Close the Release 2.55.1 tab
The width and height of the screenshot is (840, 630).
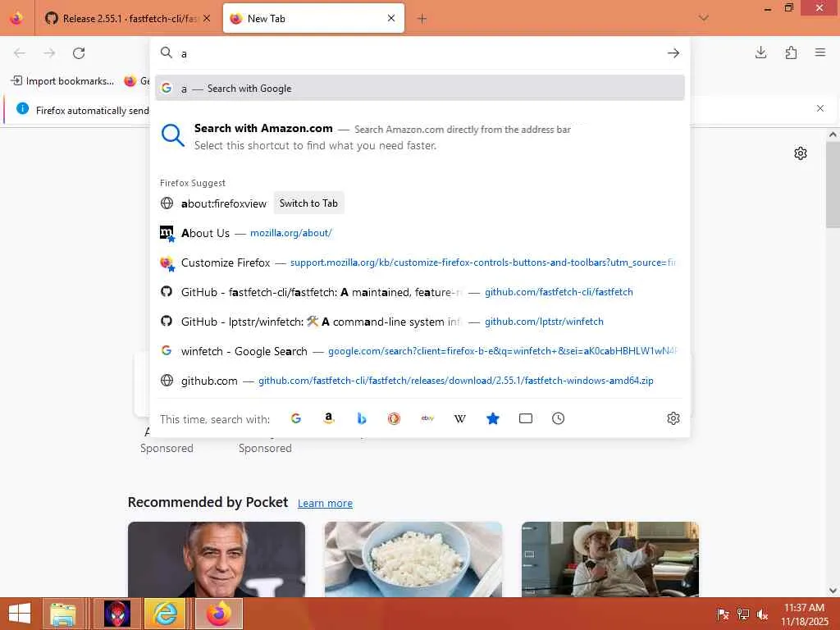point(207,19)
